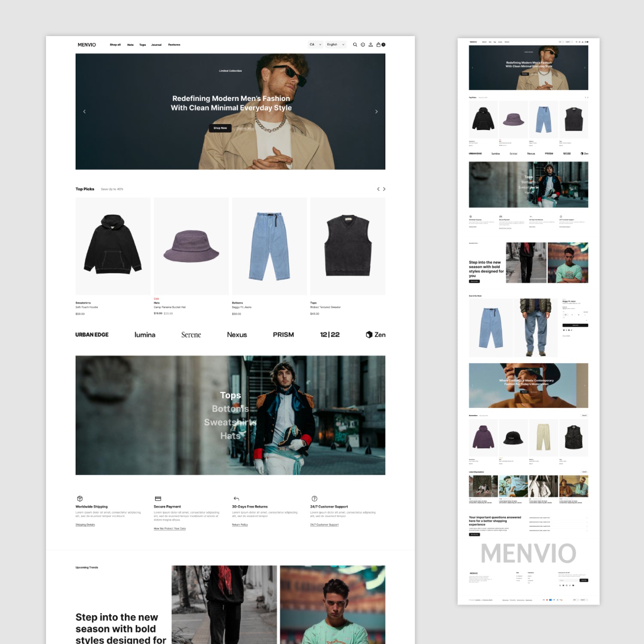This screenshot has height=644, width=644.
Task: Show next Top Picks products
Action: pyautogui.click(x=384, y=189)
